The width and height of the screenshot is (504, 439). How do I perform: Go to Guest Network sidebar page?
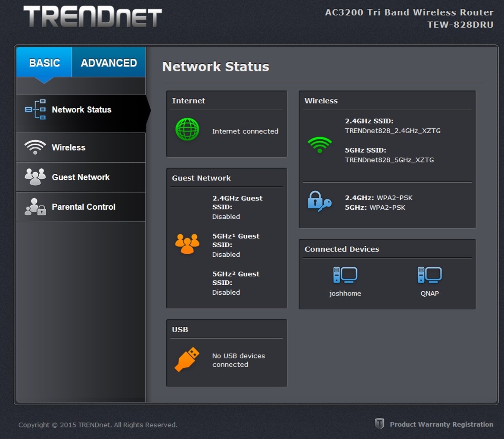[81, 177]
